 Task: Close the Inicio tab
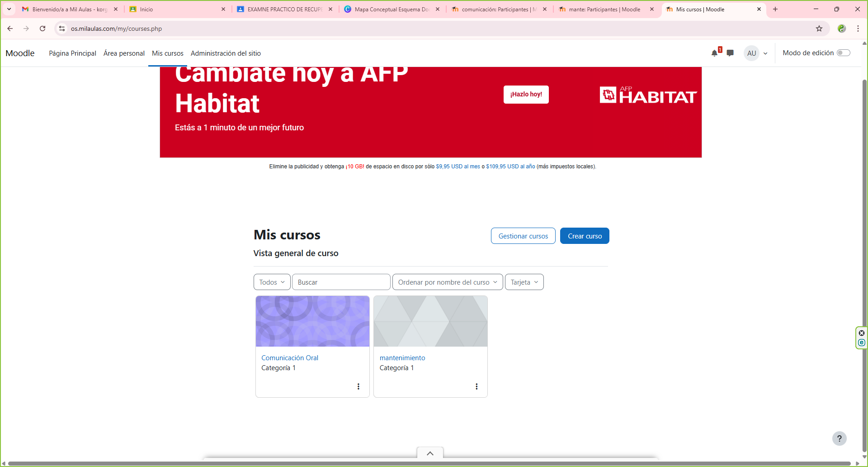[x=223, y=9]
